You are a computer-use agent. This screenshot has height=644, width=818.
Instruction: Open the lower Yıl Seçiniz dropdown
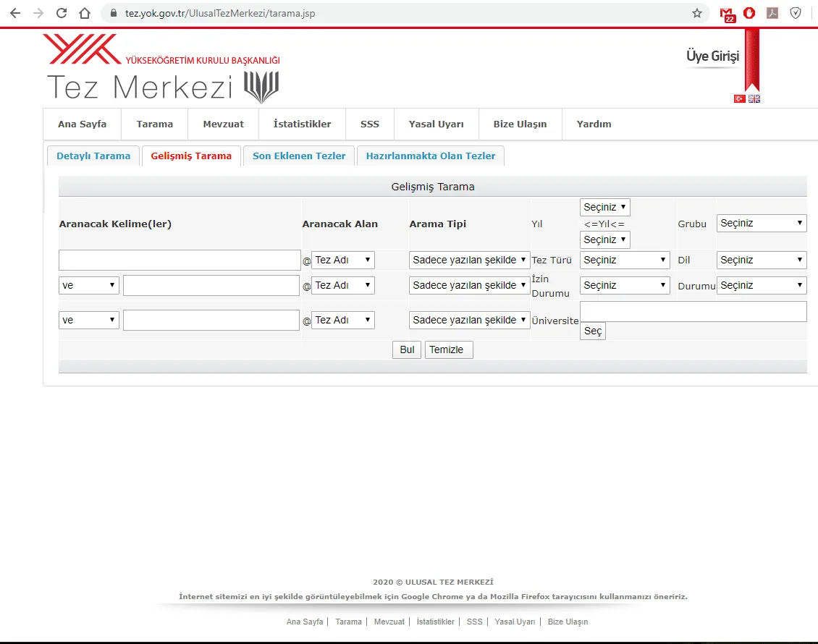click(x=604, y=240)
